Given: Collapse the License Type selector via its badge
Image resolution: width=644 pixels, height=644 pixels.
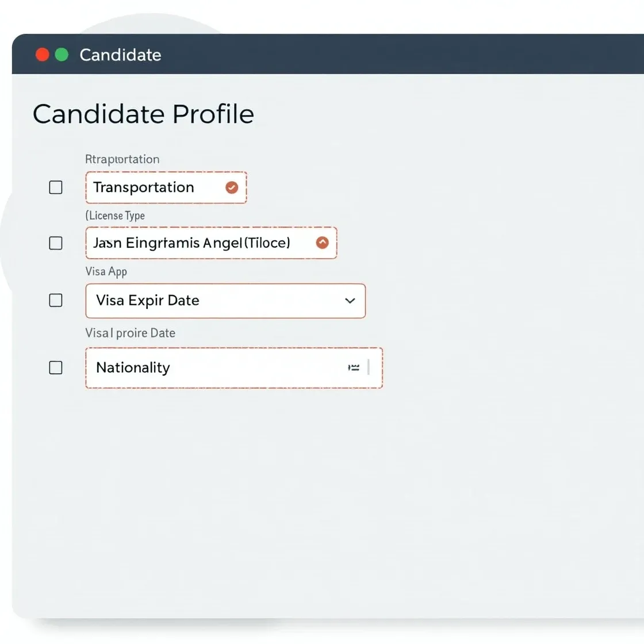Looking at the screenshot, I should pos(322,243).
